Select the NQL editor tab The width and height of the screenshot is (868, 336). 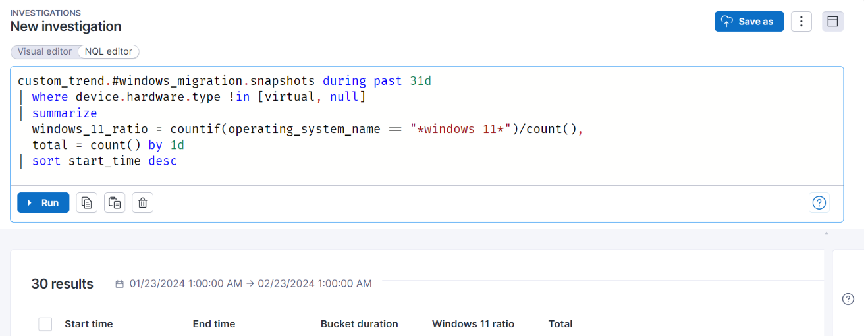point(109,51)
